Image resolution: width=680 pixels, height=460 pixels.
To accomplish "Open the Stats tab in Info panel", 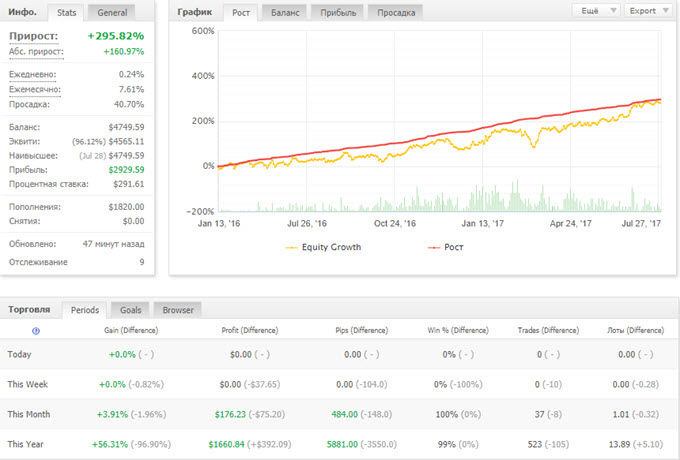I will pyautogui.click(x=66, y=13).
